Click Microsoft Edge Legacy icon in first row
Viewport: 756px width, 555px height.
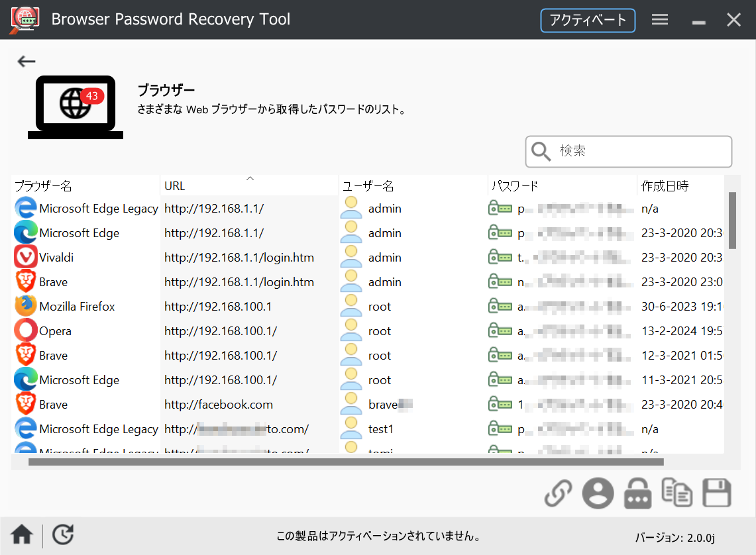click(26, 208)
